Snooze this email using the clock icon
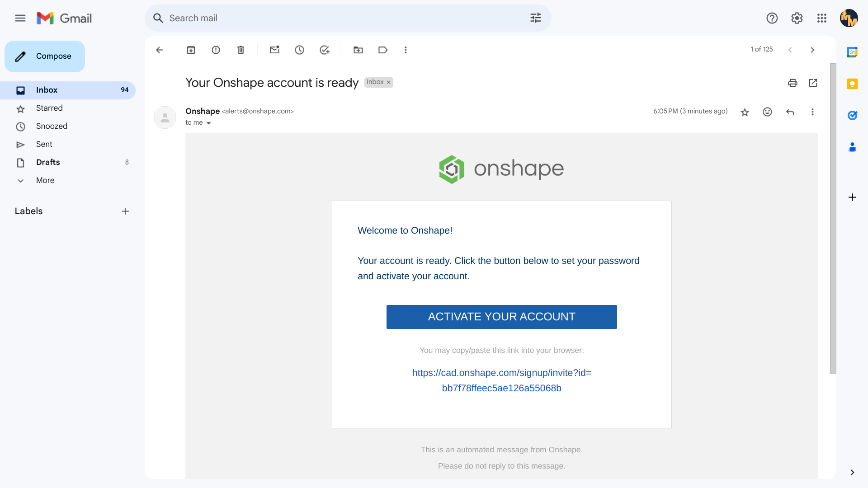Viewport: 868px width, 488px height. click(x=299, y=50)
